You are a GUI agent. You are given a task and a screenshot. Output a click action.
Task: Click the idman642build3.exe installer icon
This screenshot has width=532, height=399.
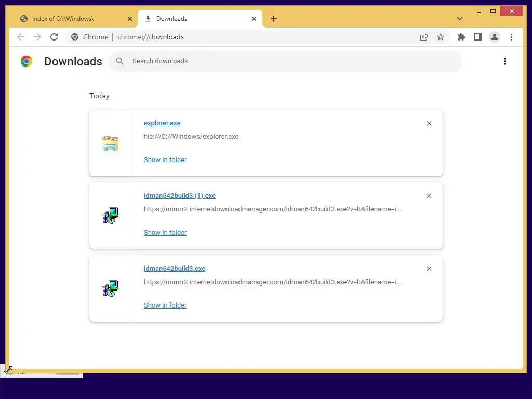coord(110,288)
